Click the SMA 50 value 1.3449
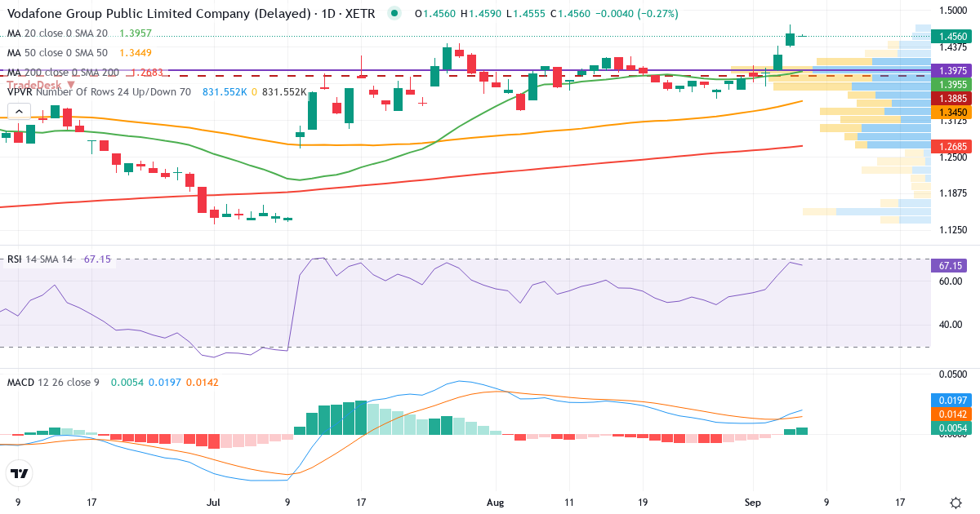This screenshot has width=980, height=514. tap(136, 53)
